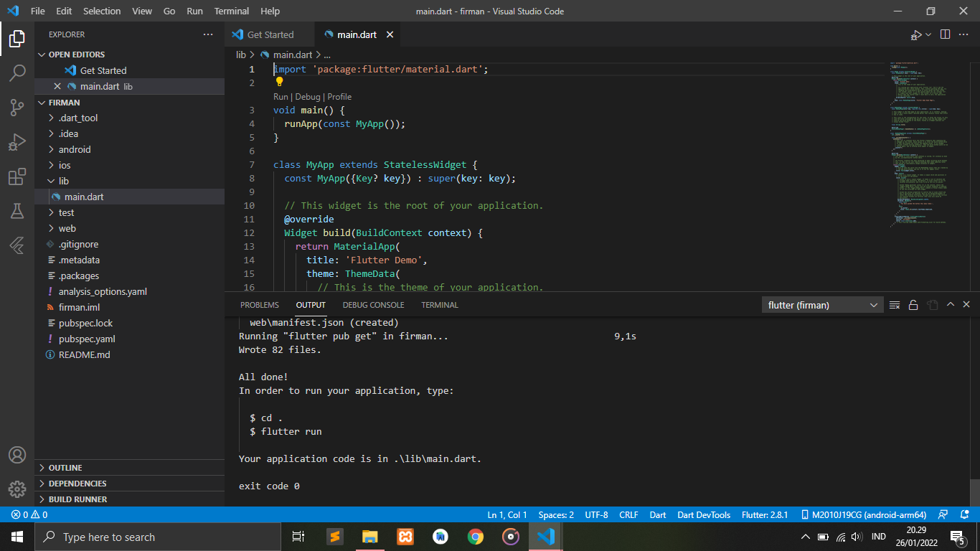Click the lightbulb code action icon
The image size is (980, 551).
click(280, 82)
